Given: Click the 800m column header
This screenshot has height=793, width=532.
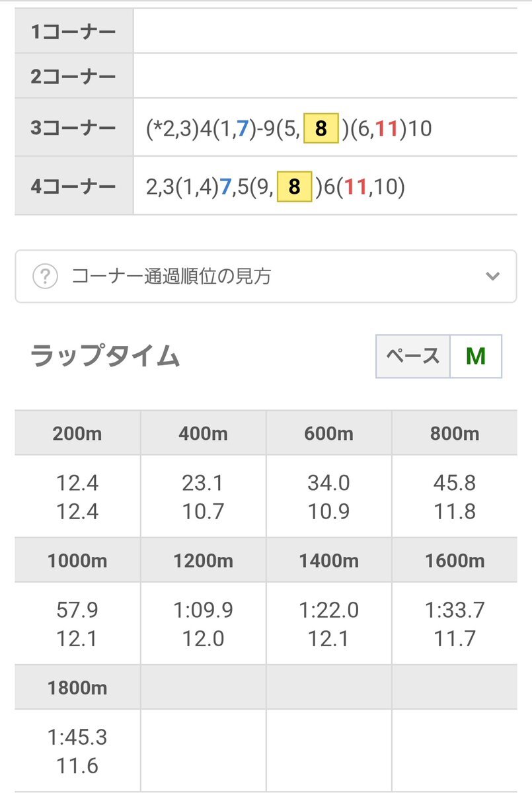Looking at the screenshot, I should 455,433.
